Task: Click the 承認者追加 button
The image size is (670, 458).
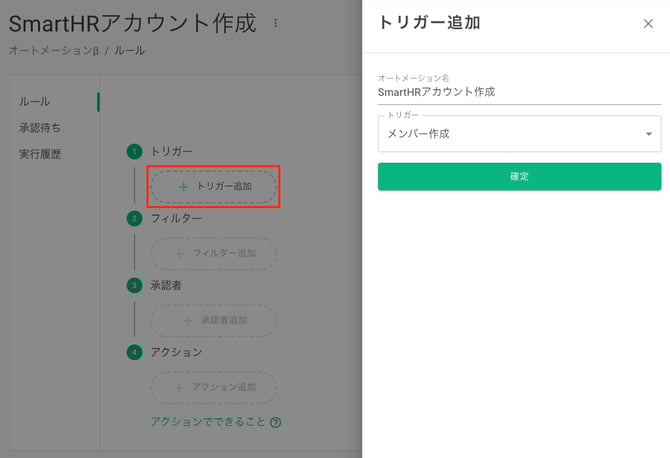Action: point(213,320)
